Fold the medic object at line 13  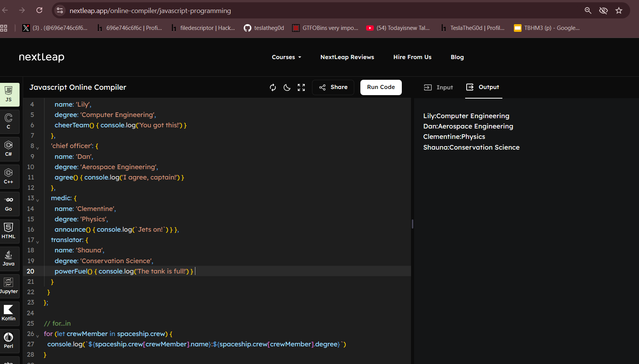click(x=38, y=200)
